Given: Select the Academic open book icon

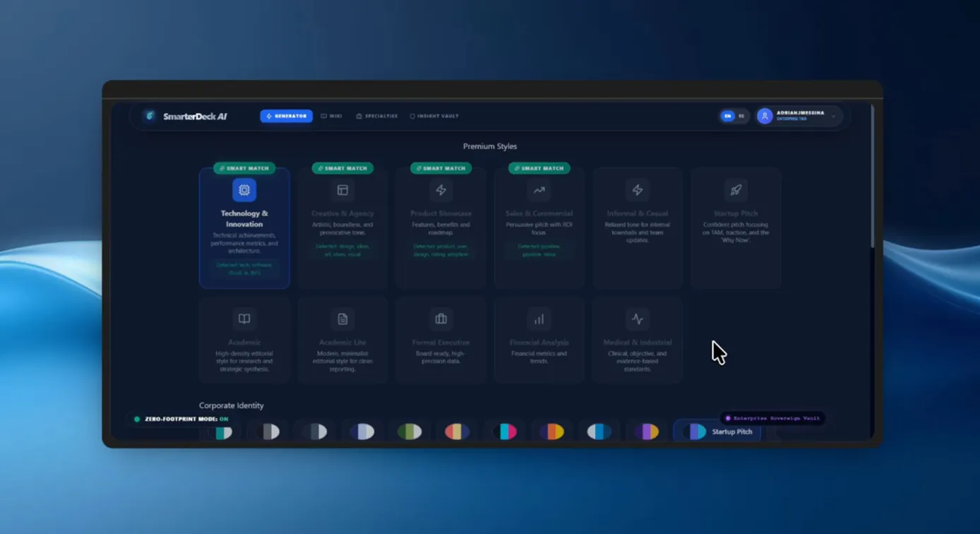Looking at the screenshot, I should tap(244, 319).
